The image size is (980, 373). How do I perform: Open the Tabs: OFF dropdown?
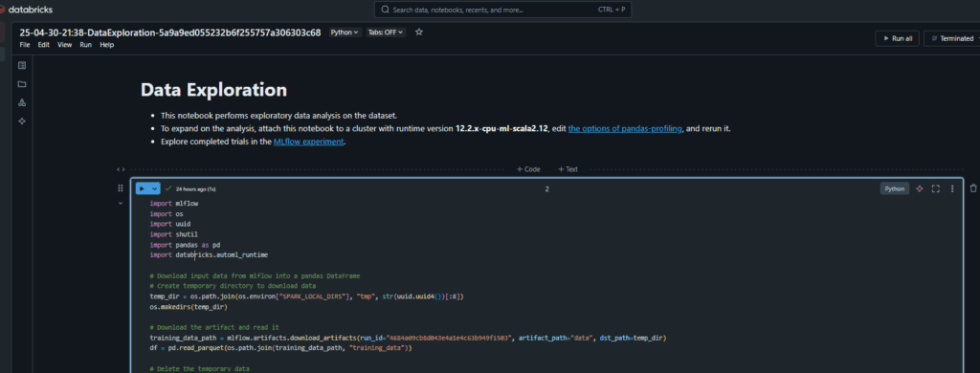pos(386,32)
